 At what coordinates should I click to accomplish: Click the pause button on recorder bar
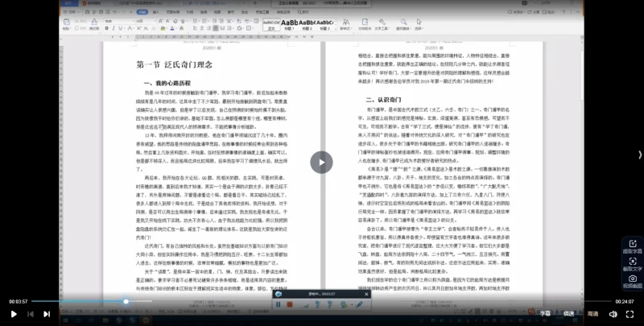(x=279, y=305)
